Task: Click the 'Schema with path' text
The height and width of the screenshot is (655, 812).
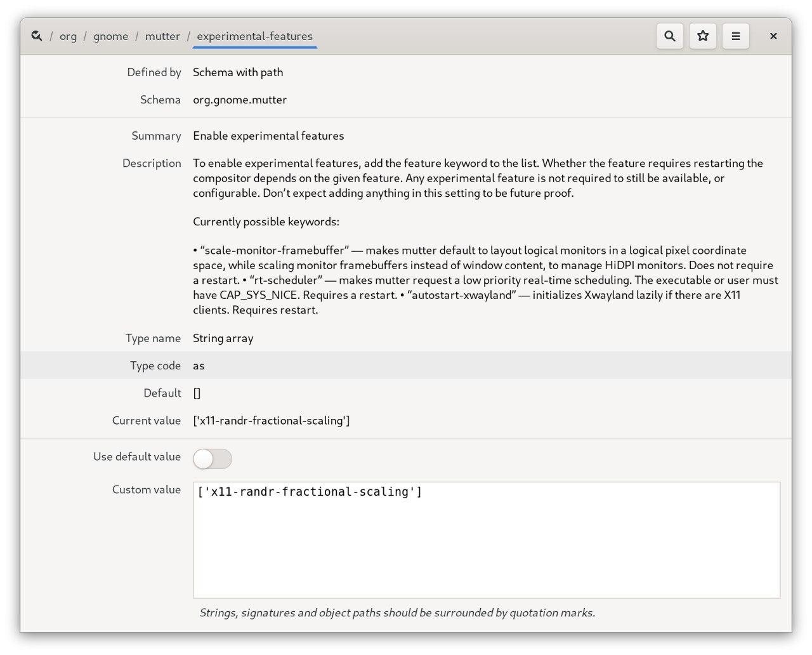Action: click(x=238, y=72)
